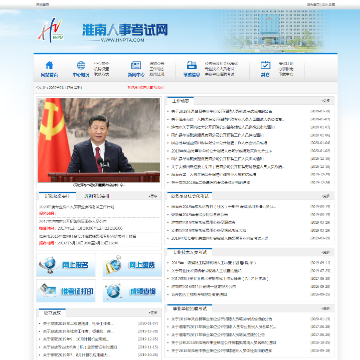Click the more link in exam schedule panel
The height and width of the screenshot is (360, 360).
[x=153, y=196]
